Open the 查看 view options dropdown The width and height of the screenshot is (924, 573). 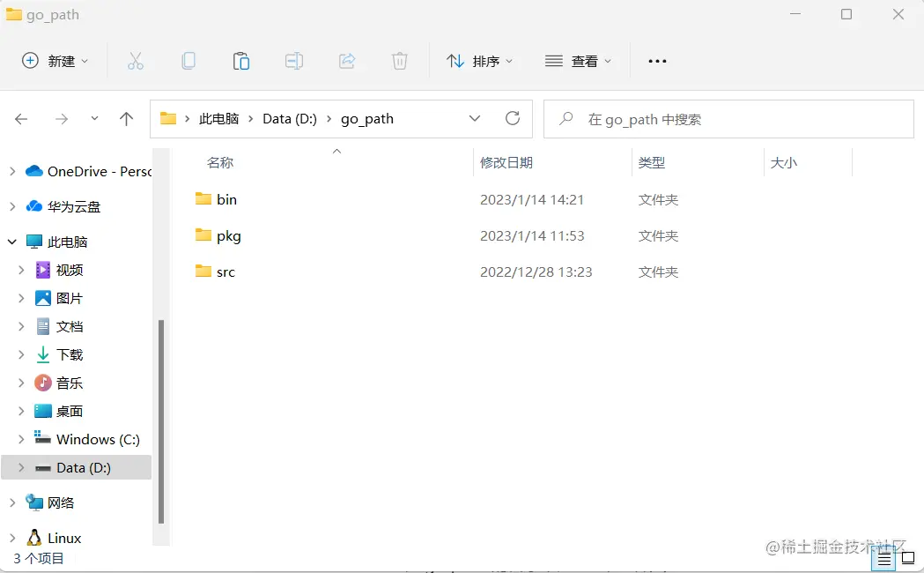pos(579,60)
